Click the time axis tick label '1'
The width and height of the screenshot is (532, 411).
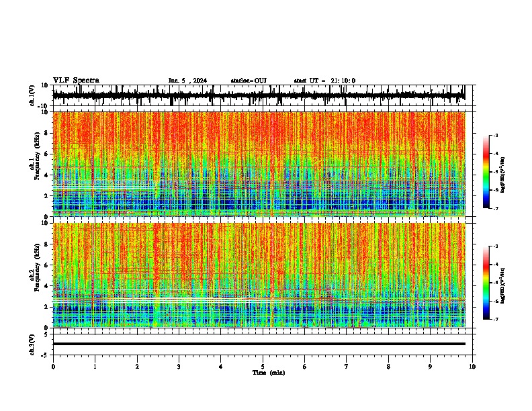(x=95, y=367)
